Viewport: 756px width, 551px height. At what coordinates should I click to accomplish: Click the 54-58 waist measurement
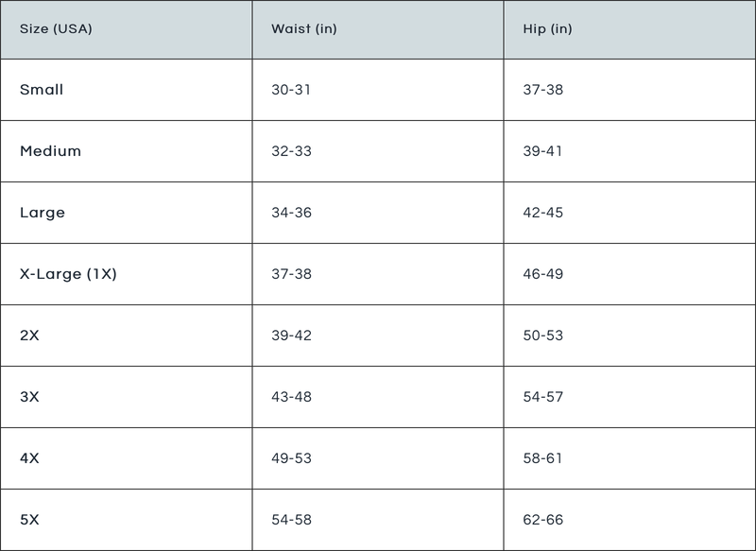pos(291,520)
